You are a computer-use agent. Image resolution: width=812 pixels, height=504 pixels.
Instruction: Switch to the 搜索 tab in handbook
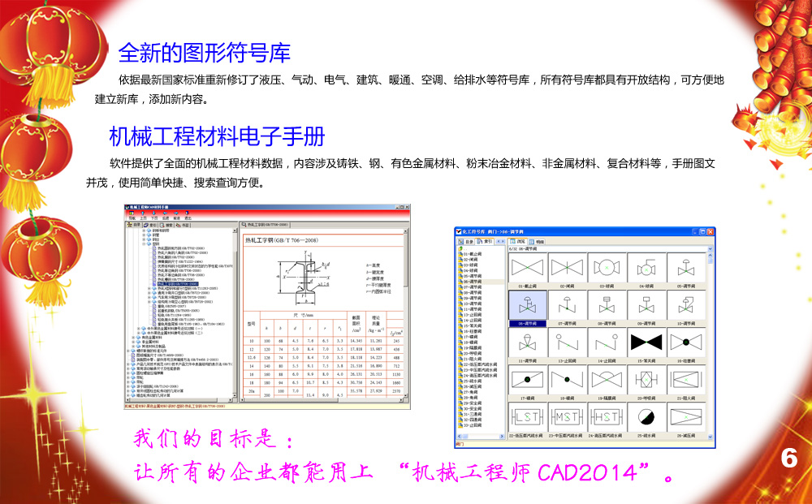click(x=167, y=225)
